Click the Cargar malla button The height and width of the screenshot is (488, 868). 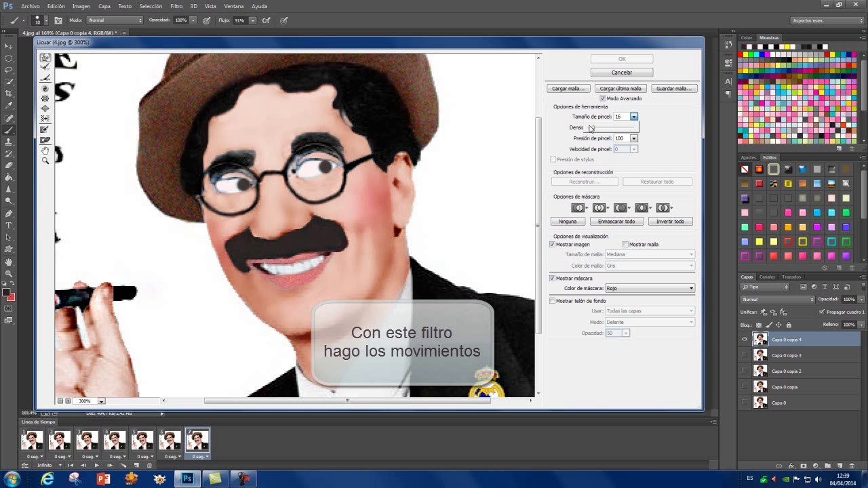click(x=568, y=89)
